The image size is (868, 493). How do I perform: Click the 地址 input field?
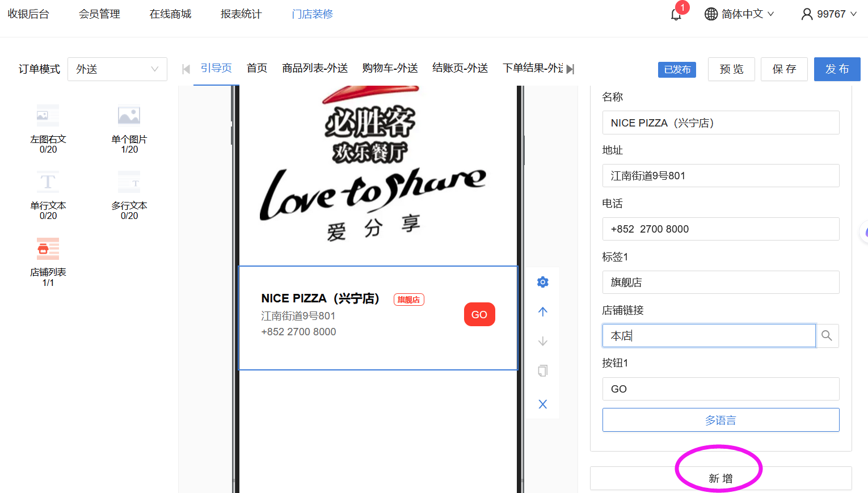[720, 176]
